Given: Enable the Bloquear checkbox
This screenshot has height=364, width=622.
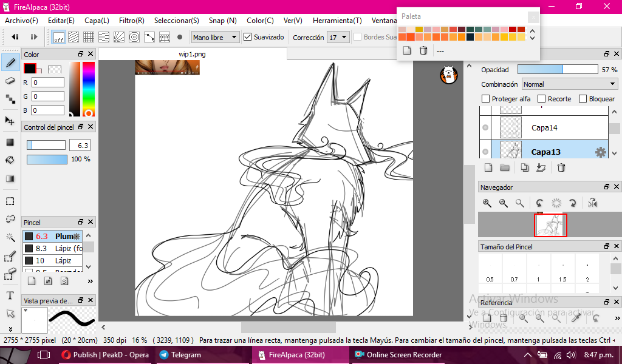Looking at the screenshot, I should click(x=583, y=99).
